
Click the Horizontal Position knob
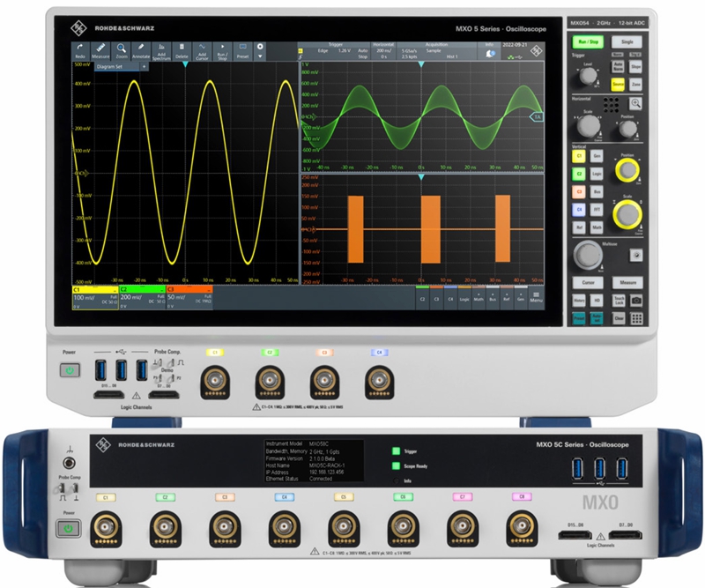point(627,129)
